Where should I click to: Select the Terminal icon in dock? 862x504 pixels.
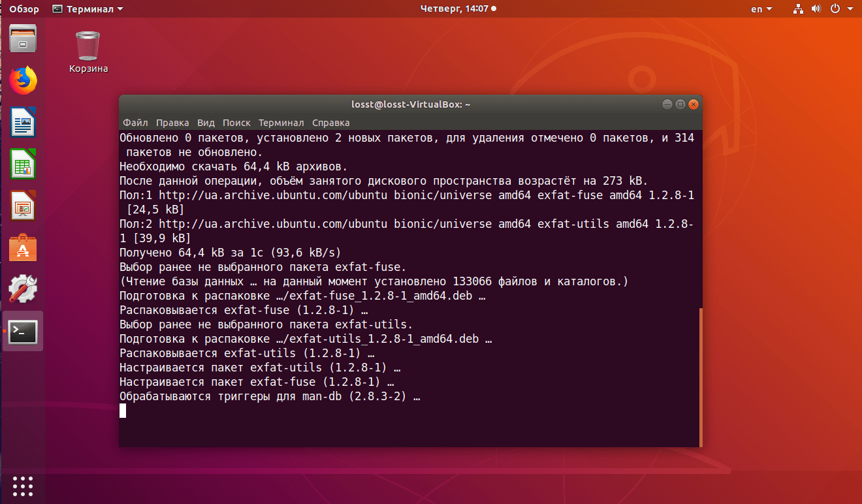pyautogui.click(x=23, y=332)
